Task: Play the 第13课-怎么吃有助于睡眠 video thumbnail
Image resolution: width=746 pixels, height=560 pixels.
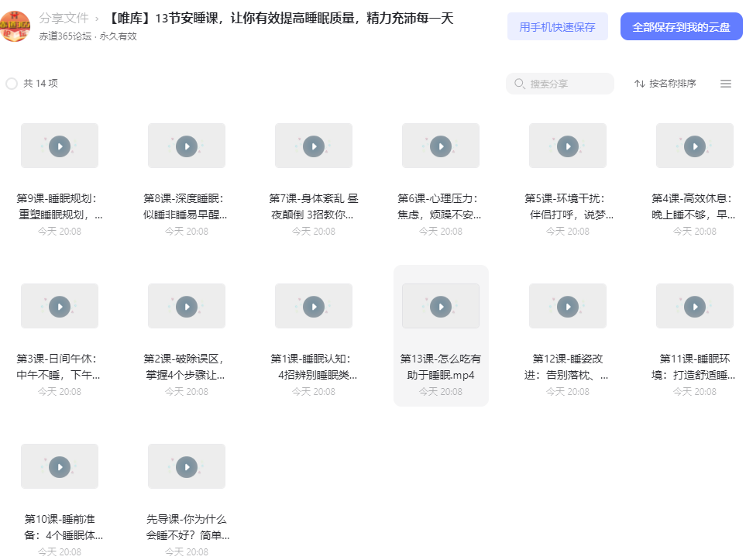Action: point(441,306)
